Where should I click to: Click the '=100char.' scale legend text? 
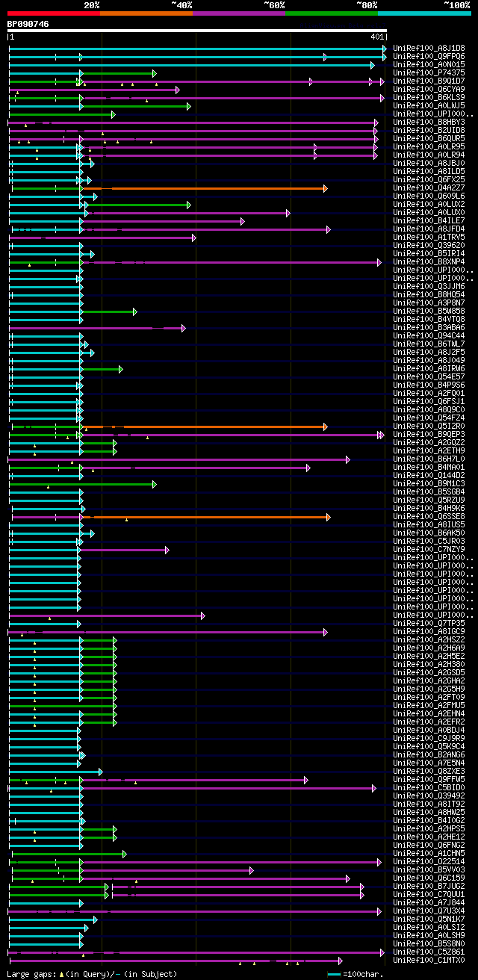click(363, 974)
